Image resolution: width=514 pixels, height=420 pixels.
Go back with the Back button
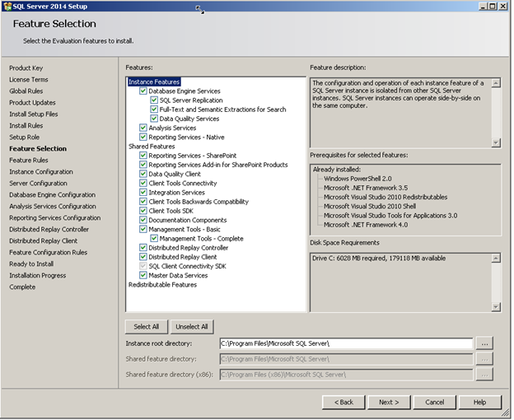(x=343, y=402)
